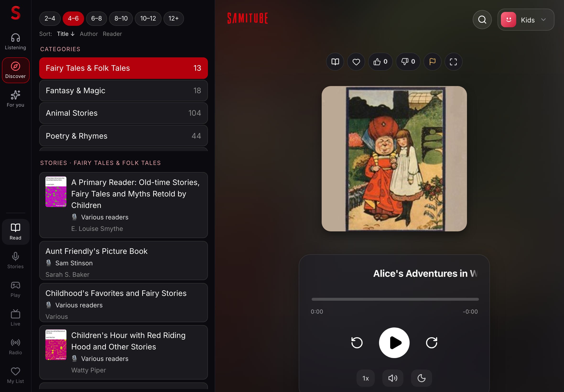Select the 8–10 age filter
The height and width of the screenshot is (392, 564).
[121, 19]
